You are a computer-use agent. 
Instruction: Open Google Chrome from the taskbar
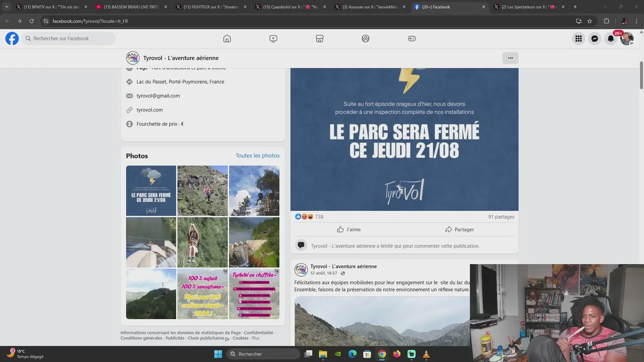pyautogui.click(x=382, y=354)
